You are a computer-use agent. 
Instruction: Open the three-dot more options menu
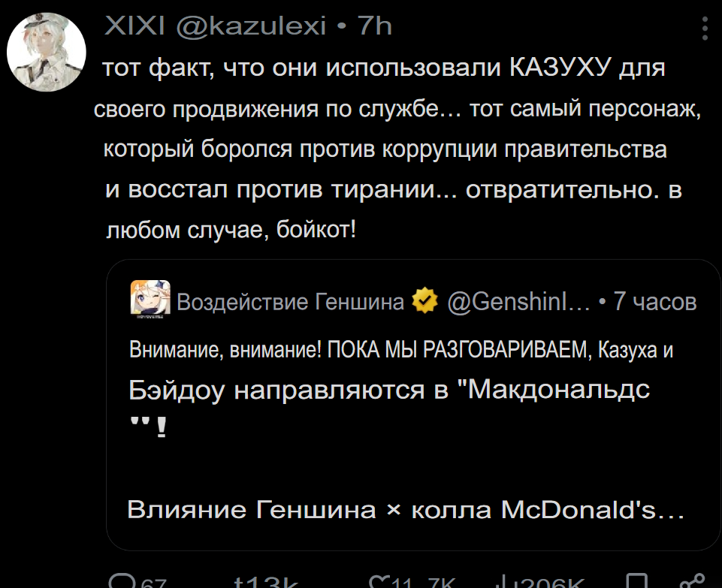pyautogui.click(x=705, y=29)
